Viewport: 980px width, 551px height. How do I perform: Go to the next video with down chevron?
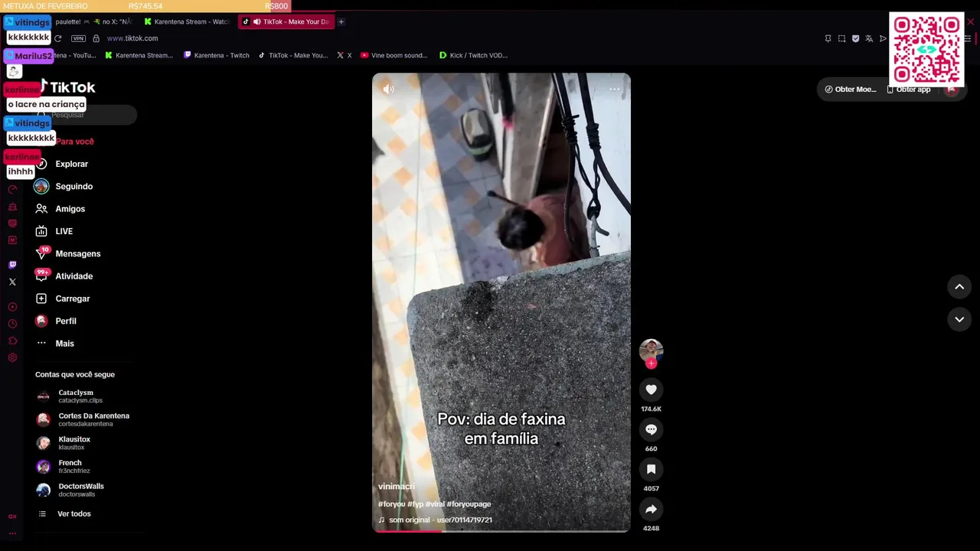pyautogui.click(x=959, y=319)
